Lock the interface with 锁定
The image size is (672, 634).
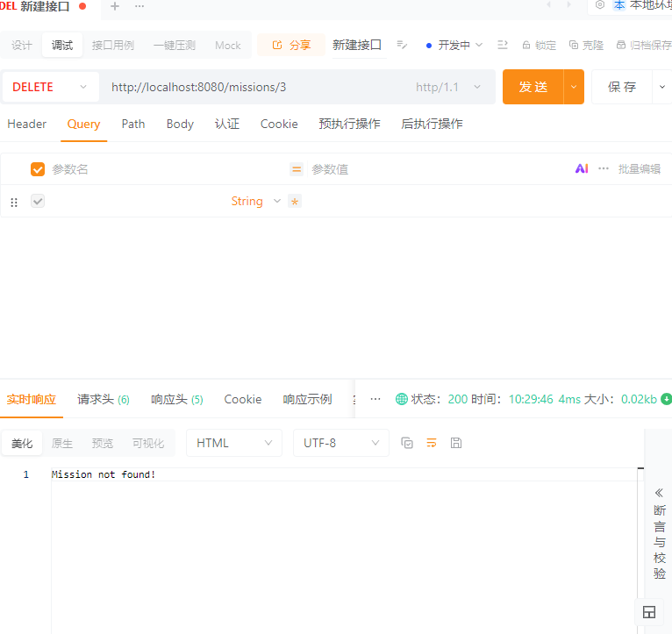click(x=540, y=45)
